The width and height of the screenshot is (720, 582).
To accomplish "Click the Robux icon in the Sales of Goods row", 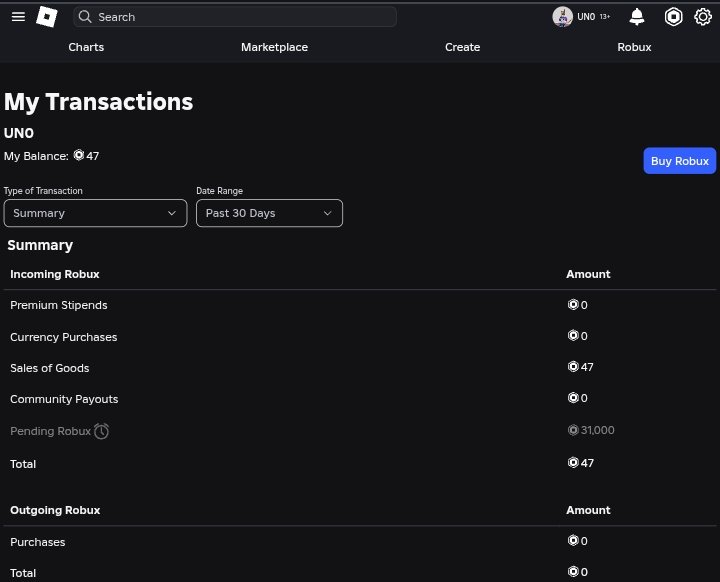I will click(x=573, y=367).
